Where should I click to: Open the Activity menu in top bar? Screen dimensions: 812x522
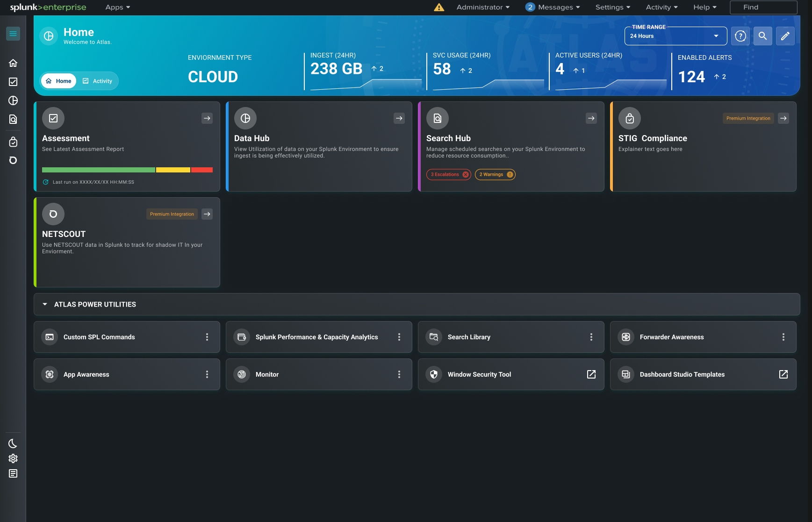(662, 7)
